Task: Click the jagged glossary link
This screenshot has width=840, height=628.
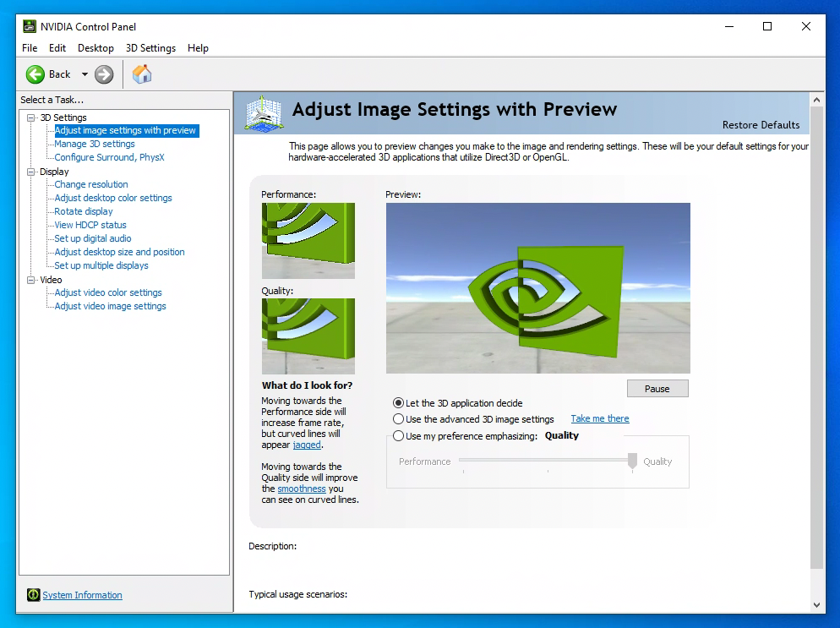Action: (307, 445)
